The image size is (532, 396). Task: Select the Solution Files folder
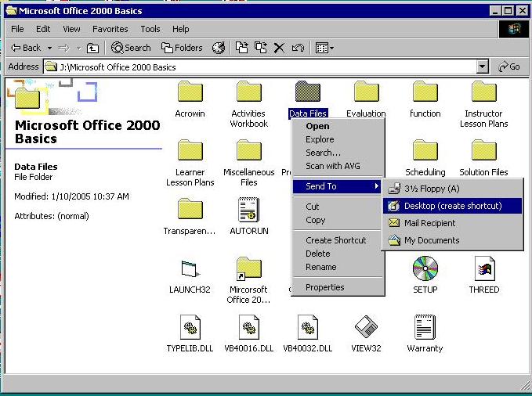point(484,158)
